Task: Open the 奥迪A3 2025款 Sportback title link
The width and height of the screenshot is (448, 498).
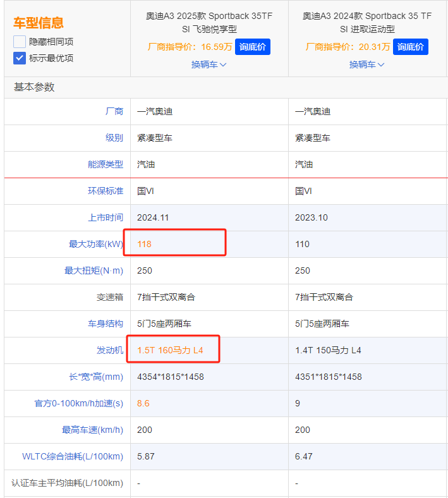Action: [x=209, y=23]
